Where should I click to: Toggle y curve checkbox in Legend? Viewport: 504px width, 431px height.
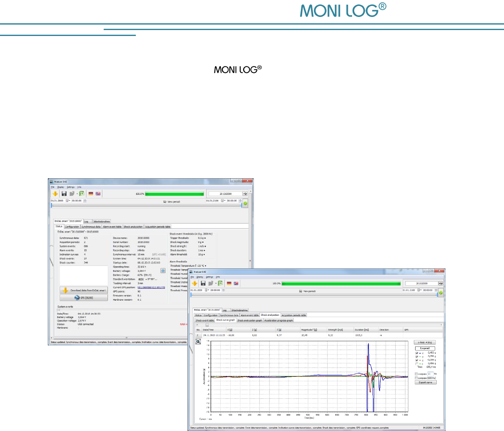click(417, 357)
